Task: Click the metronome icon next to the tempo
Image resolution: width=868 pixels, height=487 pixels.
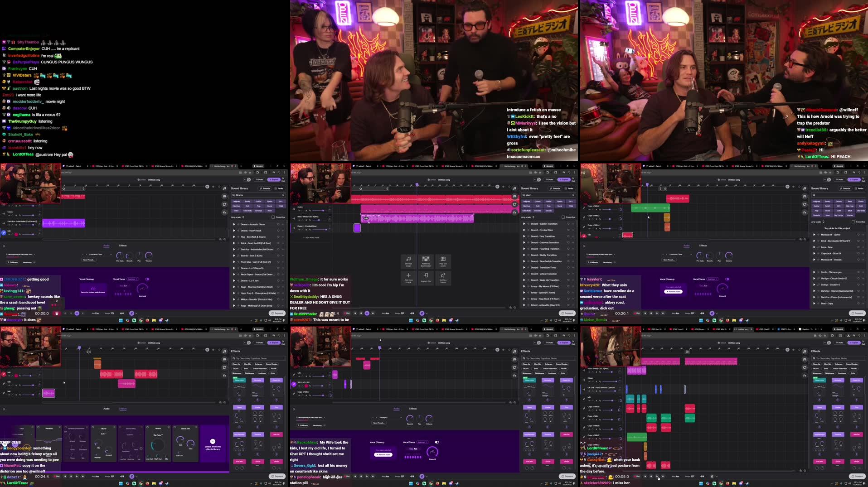Action: point(422,313)
